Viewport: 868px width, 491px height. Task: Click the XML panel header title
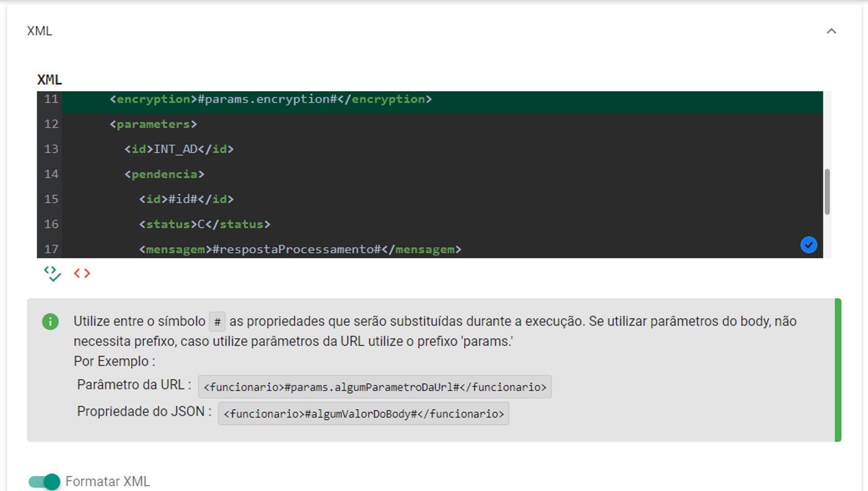(x=39, y=31)
